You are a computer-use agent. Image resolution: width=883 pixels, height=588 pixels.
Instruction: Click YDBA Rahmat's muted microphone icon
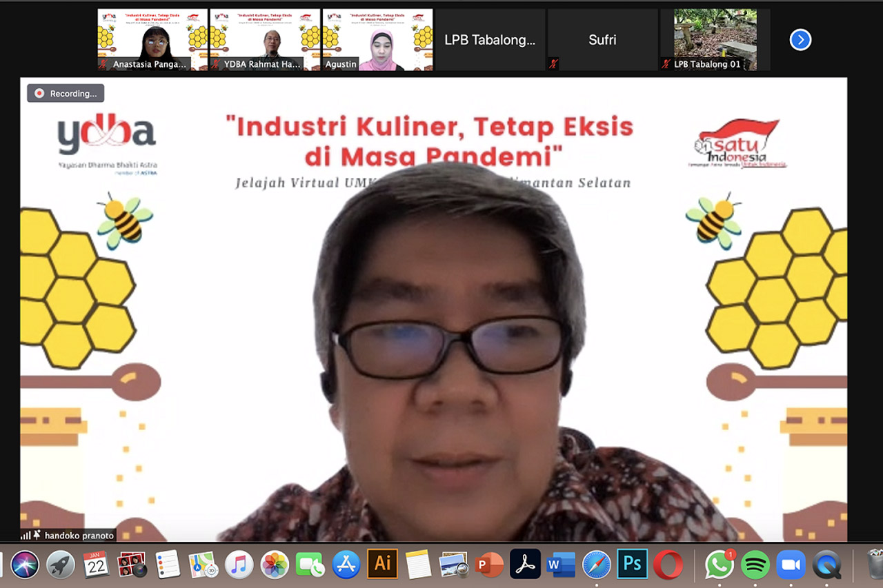pos(216,64)
